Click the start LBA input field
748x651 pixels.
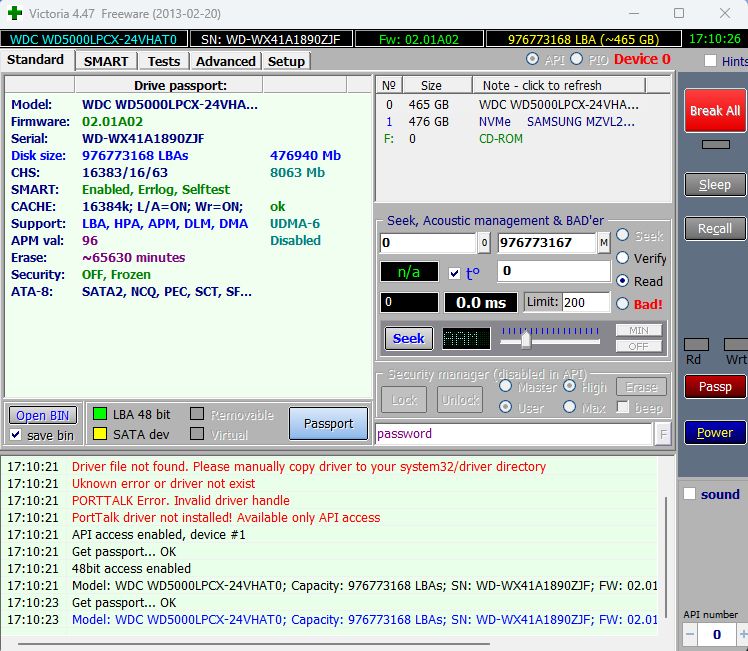(x=428, y=243)
